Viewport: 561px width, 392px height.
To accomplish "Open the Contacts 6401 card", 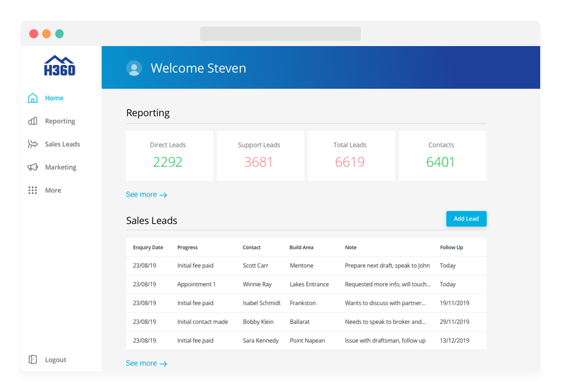I will (443, 156).
